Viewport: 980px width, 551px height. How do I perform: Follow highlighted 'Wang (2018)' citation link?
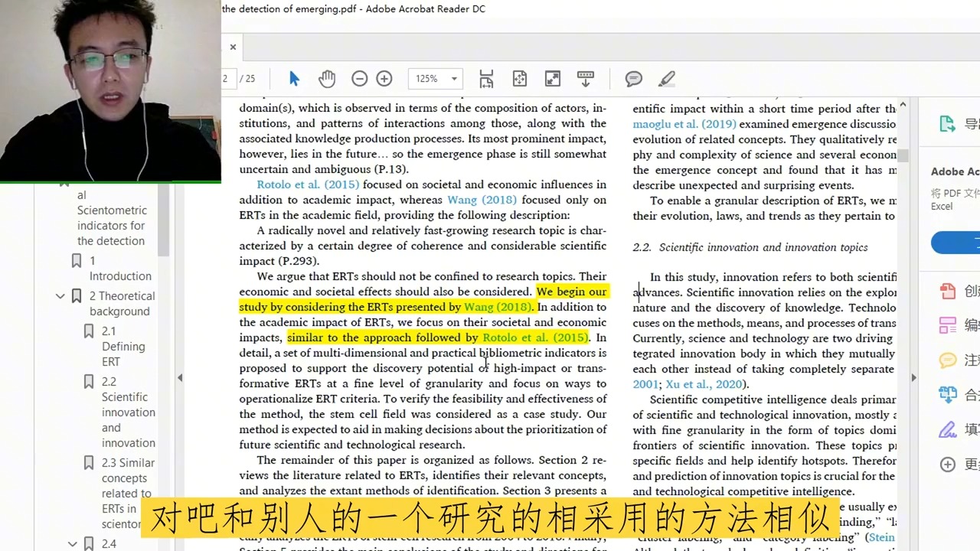[498, 307]
